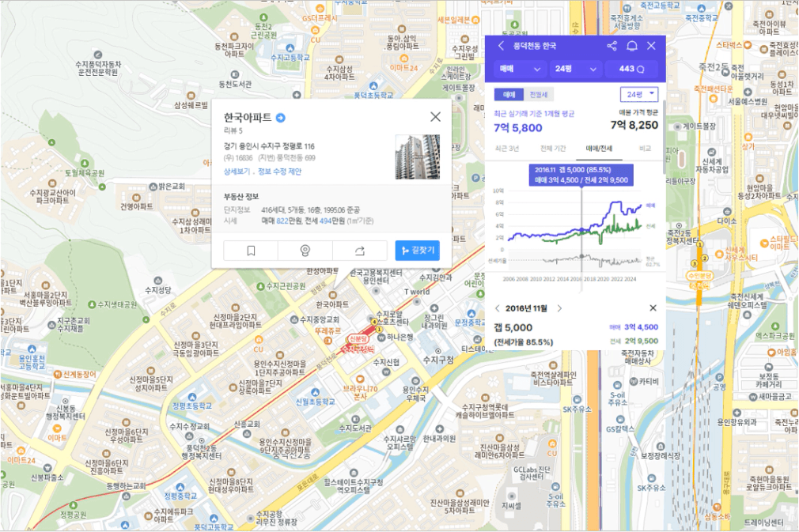The image size is (799, 532).
Task: Click the 수지도서관 map label
Action: (355, 428)
